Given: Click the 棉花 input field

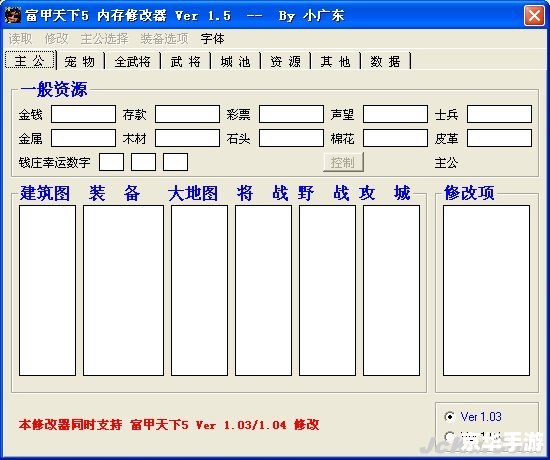Looking at the screenshot, I should (395, 138).
